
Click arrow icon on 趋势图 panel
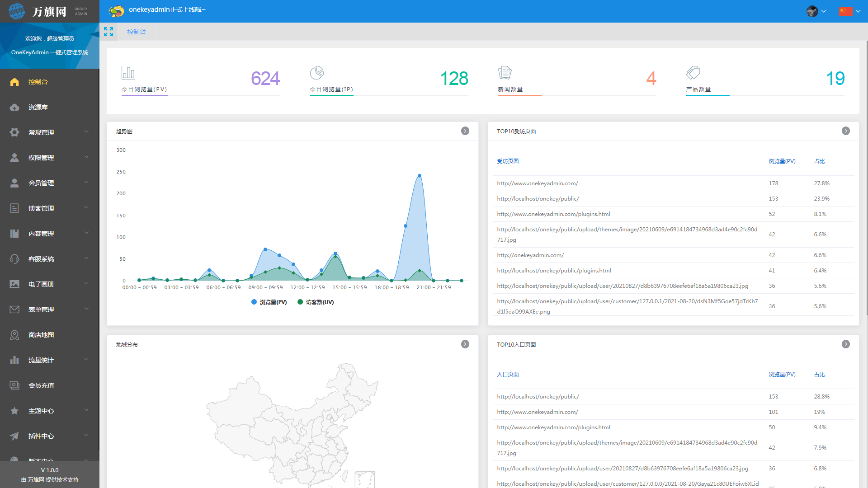click(x=465, y=131)
